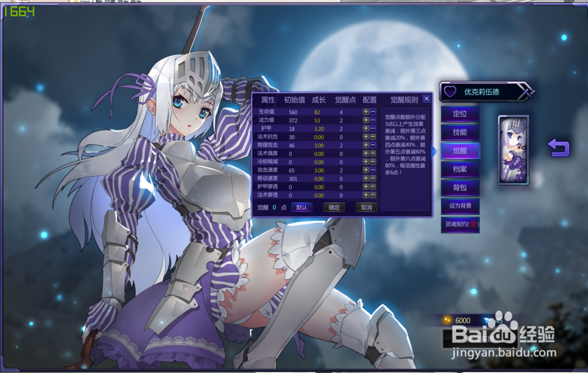
Task: Click the 护甲 growth value 3.20
Action: tap(319, 129)
